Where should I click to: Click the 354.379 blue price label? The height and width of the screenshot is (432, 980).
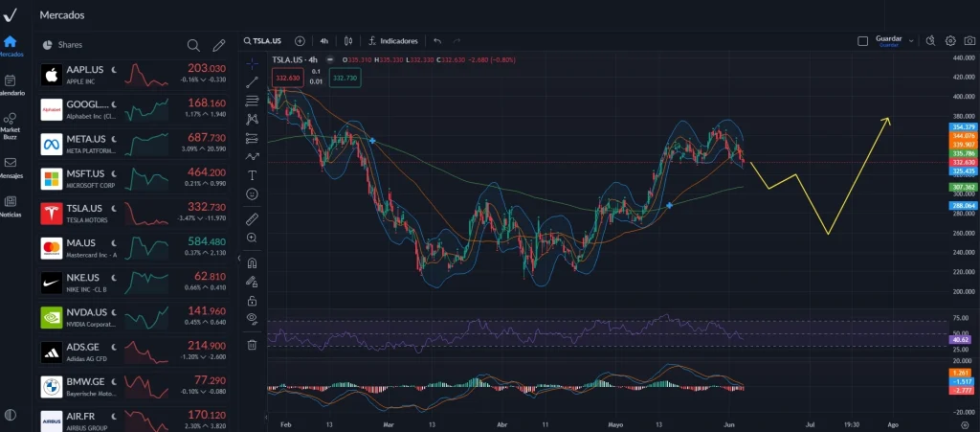(x=963, y=126)
